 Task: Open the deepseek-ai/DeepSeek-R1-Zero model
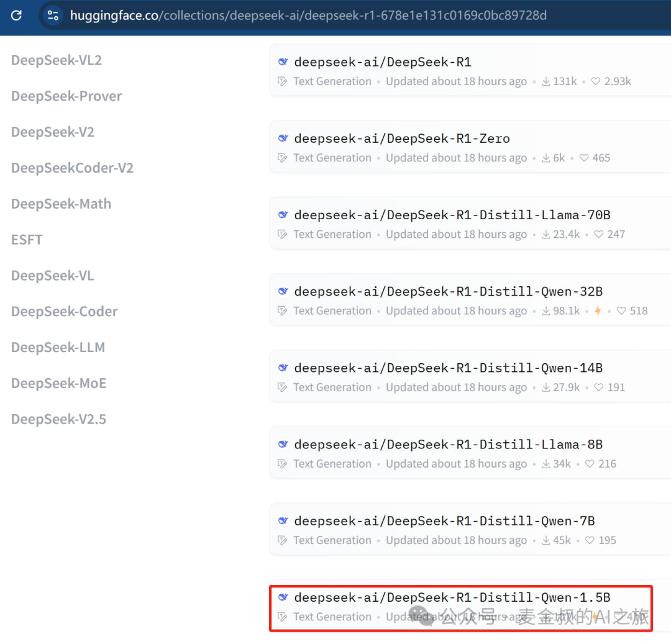[402, 138]
